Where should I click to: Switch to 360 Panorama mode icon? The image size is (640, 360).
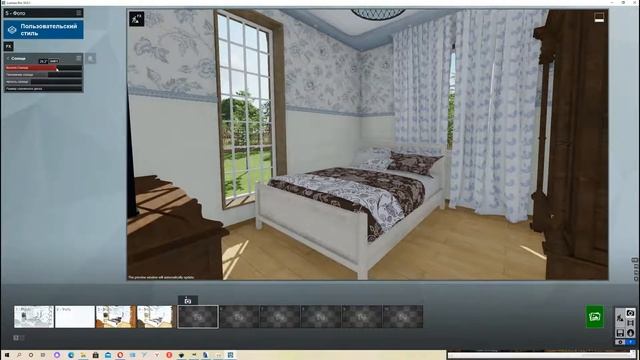(631, 333)
